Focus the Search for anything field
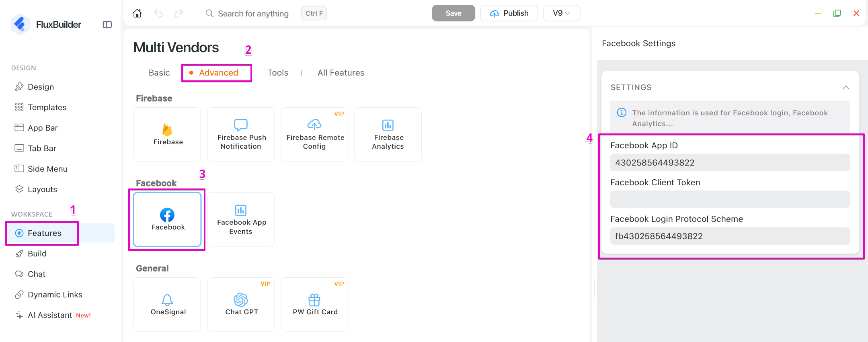This screenshot has height=342, width=868. pyautogui.click(x=253, y=14)
